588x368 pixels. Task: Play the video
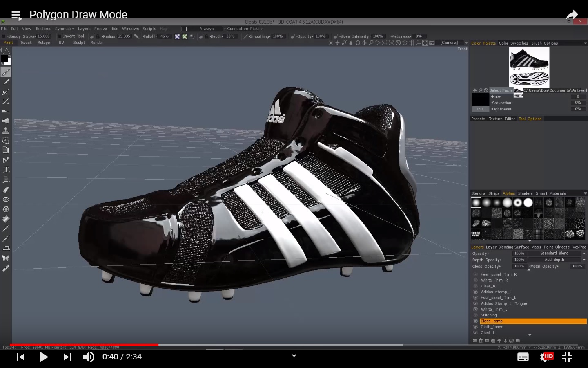tap(44, 357)
